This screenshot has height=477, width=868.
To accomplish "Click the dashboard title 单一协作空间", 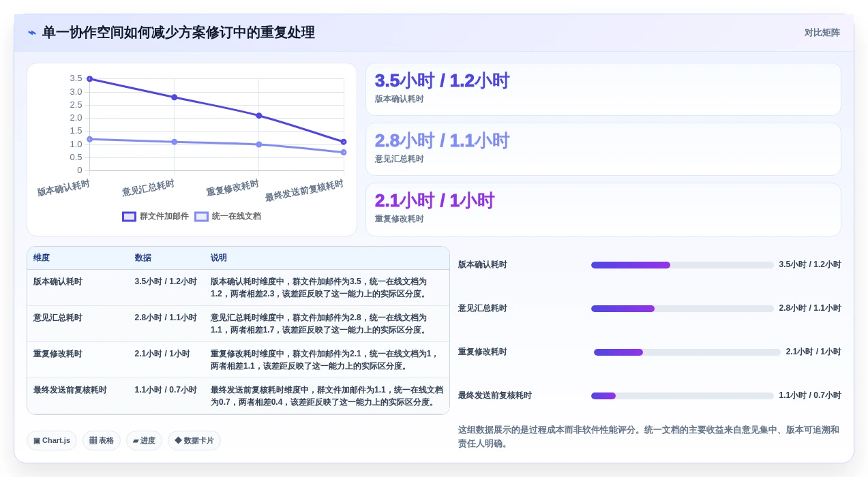I will coord(178,33).
